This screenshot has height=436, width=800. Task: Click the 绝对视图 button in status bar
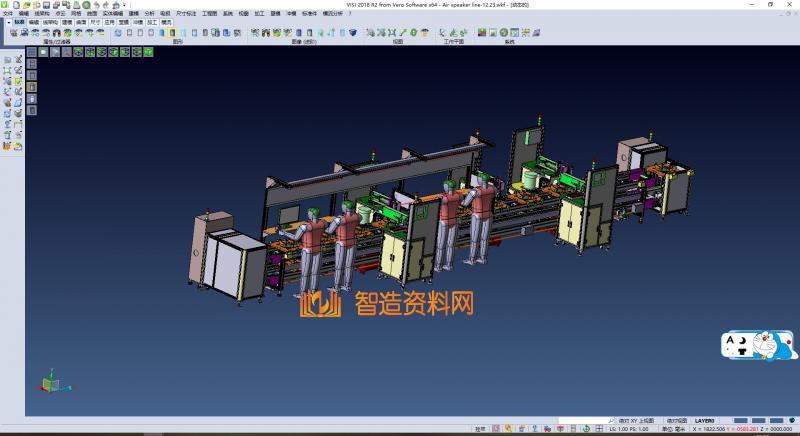point(677,420)
